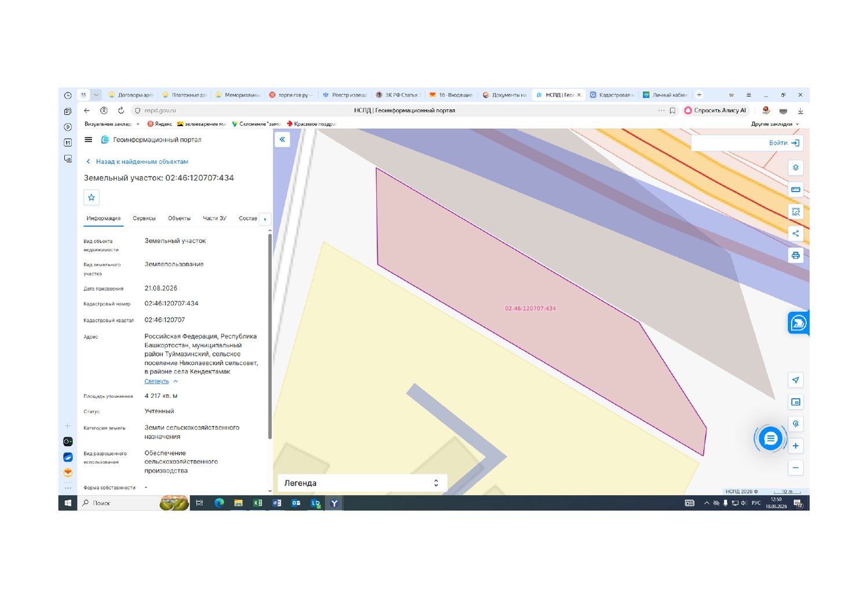The width and height of the screenshot is (868, 614).
Task: Click the info panel vertical scrollbar
Action: tap(270, 336)
